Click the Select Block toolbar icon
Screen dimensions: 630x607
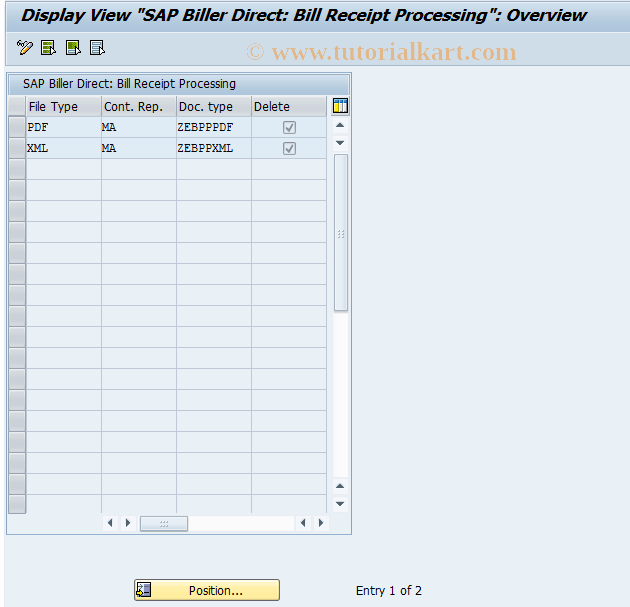click(x=73, y=48)
